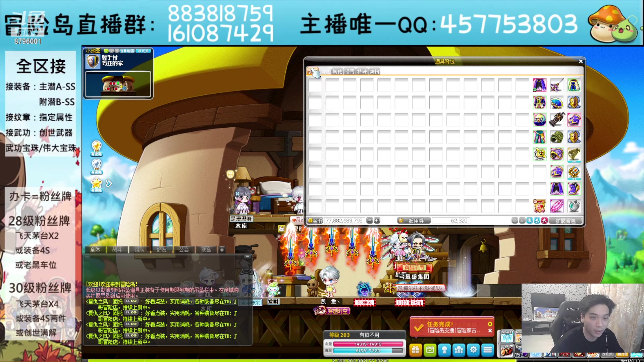Select the spear weapon item in inventory

click(x=557, y=85)
